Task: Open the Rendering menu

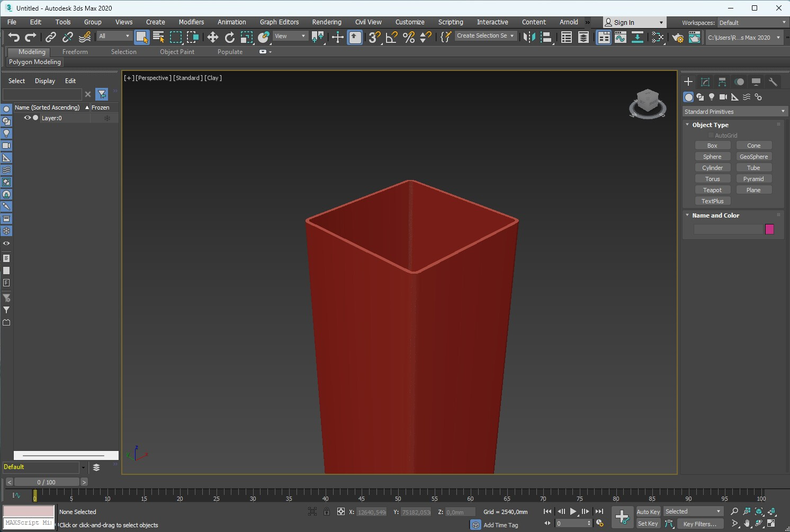Action: coord(327,22)
